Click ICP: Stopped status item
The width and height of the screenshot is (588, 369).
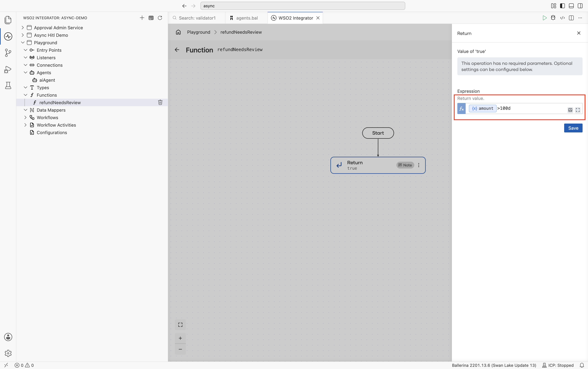[x=558, y=365]
